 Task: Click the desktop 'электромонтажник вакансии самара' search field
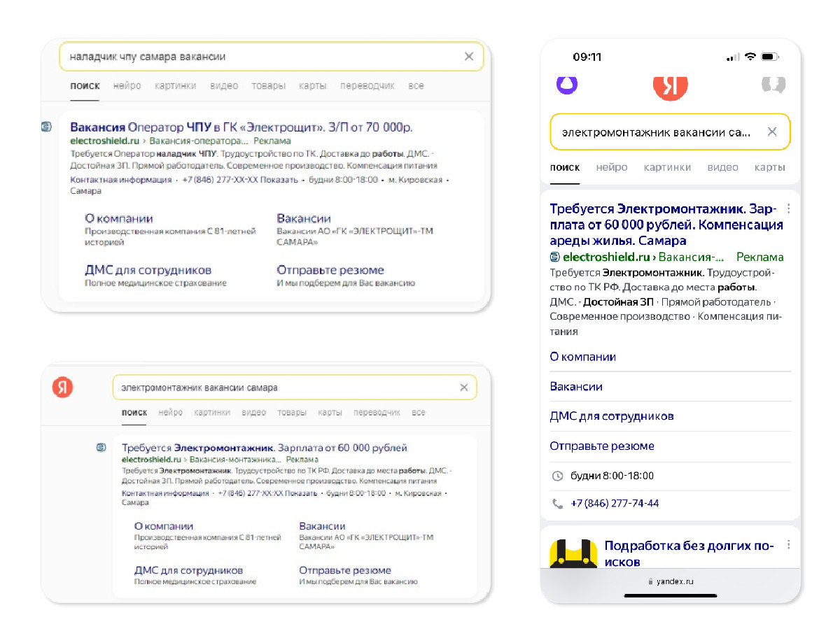[295, 388]
